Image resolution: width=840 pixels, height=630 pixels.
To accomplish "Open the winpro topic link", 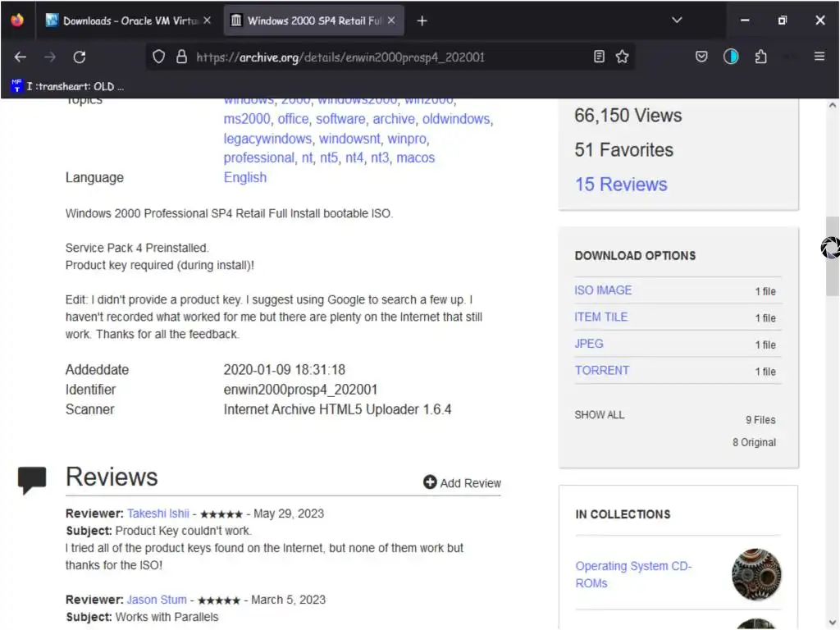I will pyautogui.click(x=407, y=139).
